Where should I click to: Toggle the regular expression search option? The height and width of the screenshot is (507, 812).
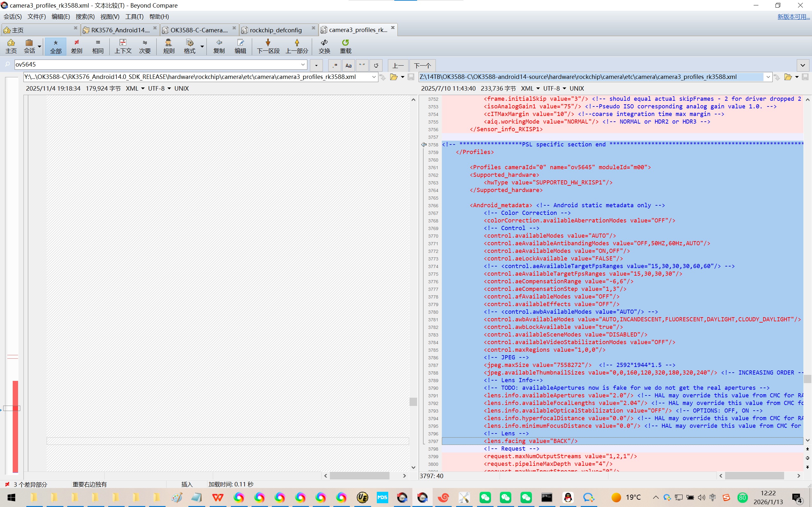[335, 65]
